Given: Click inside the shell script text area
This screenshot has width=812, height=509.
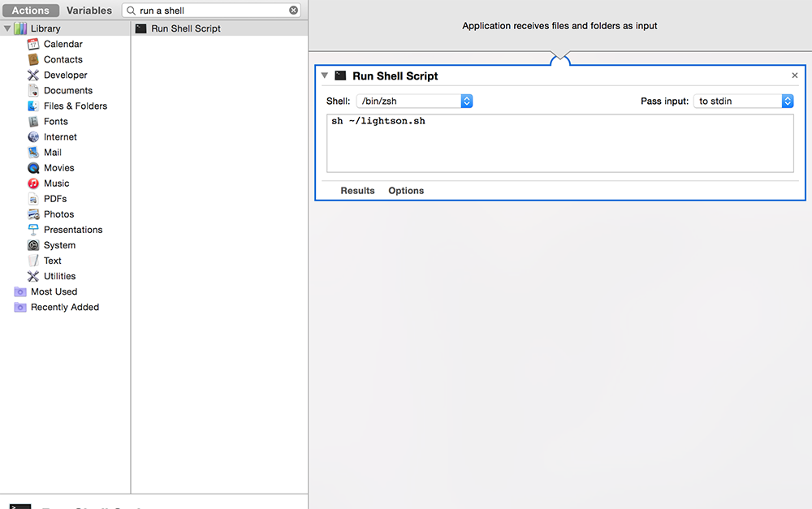Looking at the screenshot, I should (559, 144).
